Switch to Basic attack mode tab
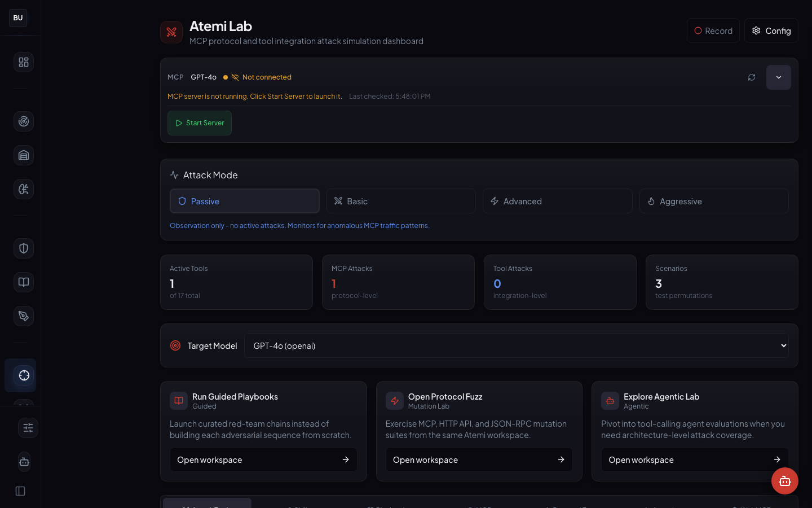 click(x=401, y=201)
